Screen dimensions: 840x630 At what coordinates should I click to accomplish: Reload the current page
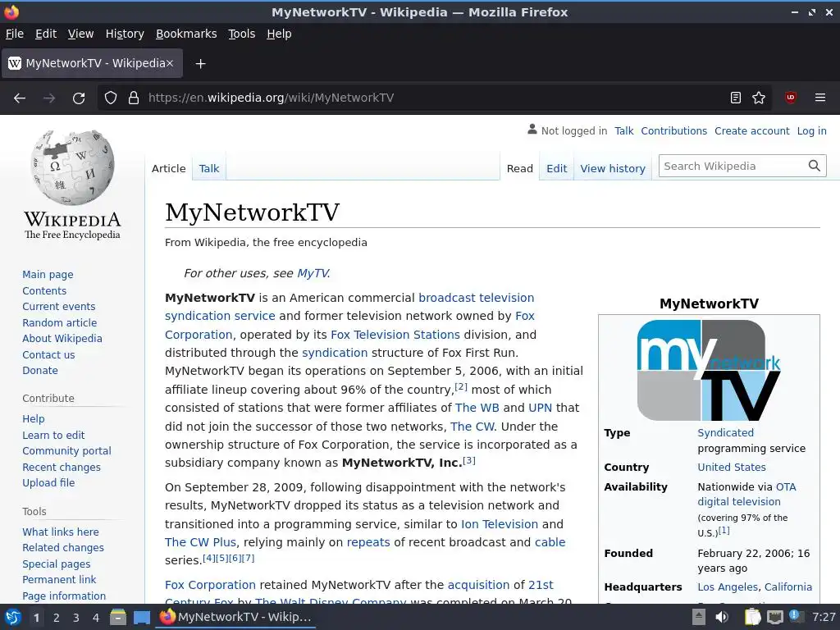pos(79,98)
